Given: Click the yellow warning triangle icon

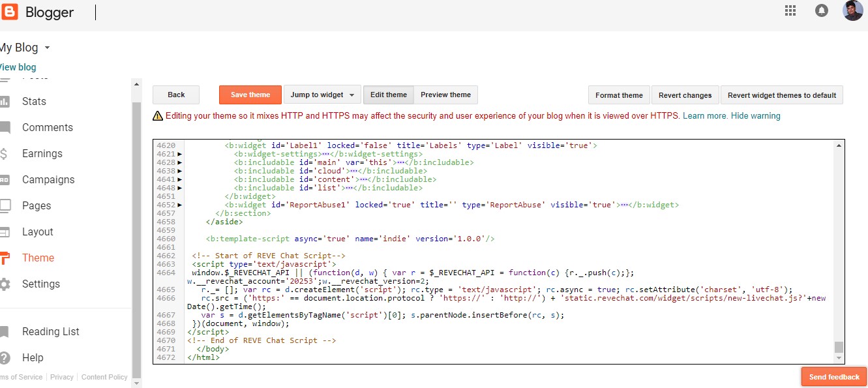Looking at the screenshot, I should 157,116.
